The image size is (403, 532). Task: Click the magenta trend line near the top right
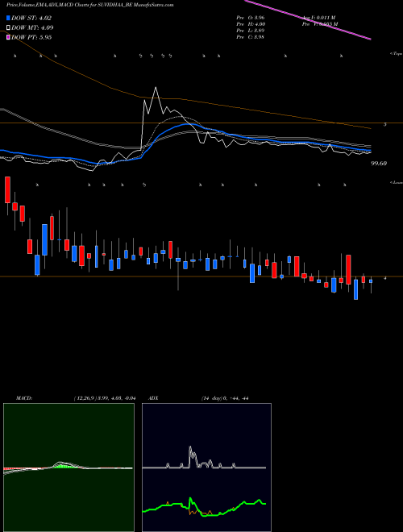point(307,19)
